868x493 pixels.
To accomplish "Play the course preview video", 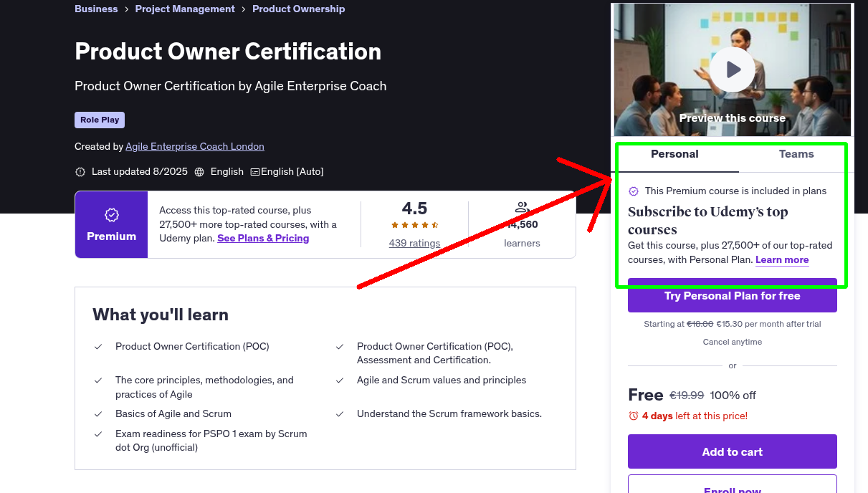I will click(733, 70).
